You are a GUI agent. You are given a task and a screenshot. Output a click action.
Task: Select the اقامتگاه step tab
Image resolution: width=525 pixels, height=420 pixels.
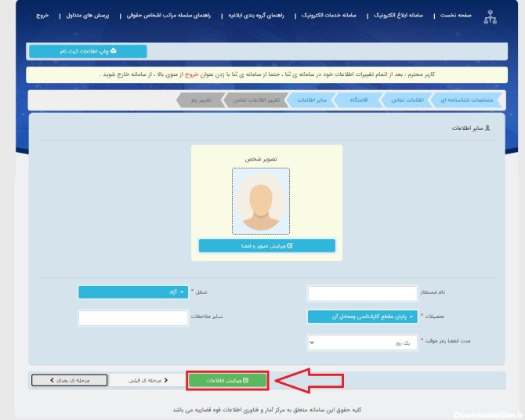tap(360, 100)
